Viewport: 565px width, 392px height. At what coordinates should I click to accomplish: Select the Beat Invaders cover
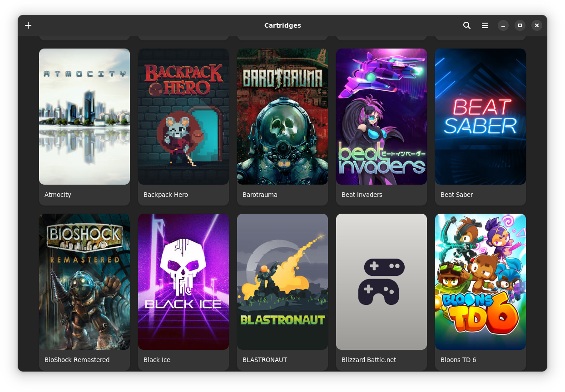(382, 117)
